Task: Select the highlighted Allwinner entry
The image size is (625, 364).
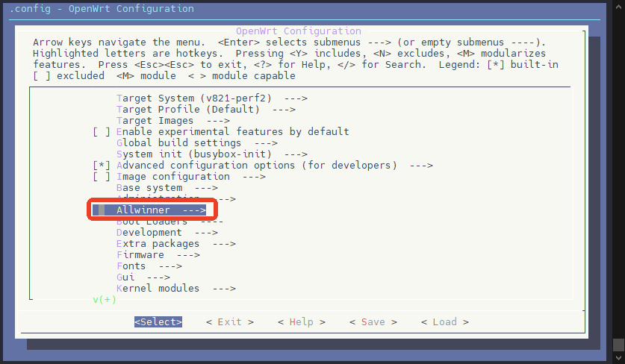Action: click(149, 210)
